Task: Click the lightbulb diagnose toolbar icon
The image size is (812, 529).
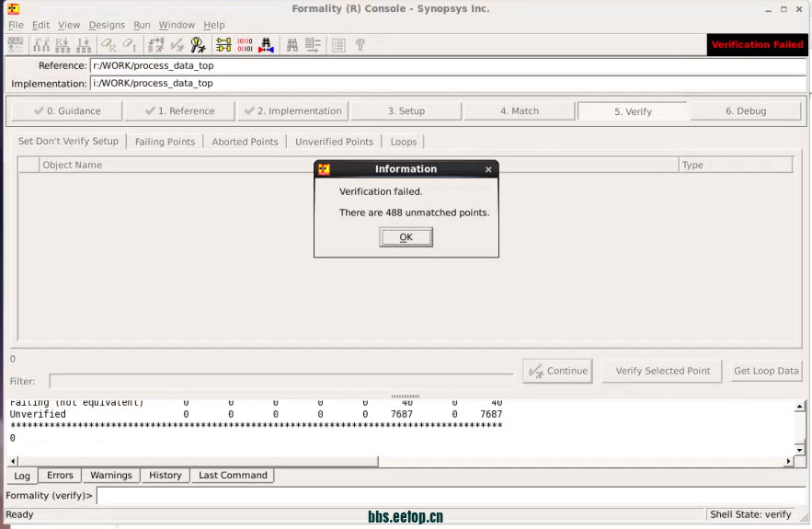Action: 198,44
